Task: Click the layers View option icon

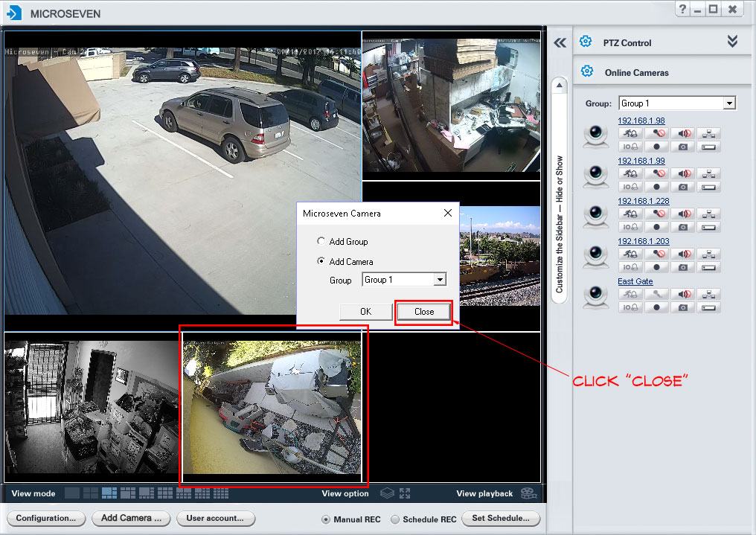Action: tap(387, 493)
